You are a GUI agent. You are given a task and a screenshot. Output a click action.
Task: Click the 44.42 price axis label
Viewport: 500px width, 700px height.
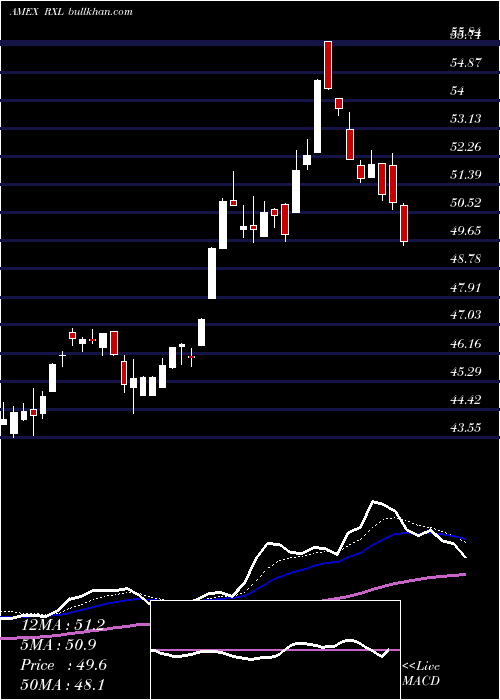(x=466, y=400)
